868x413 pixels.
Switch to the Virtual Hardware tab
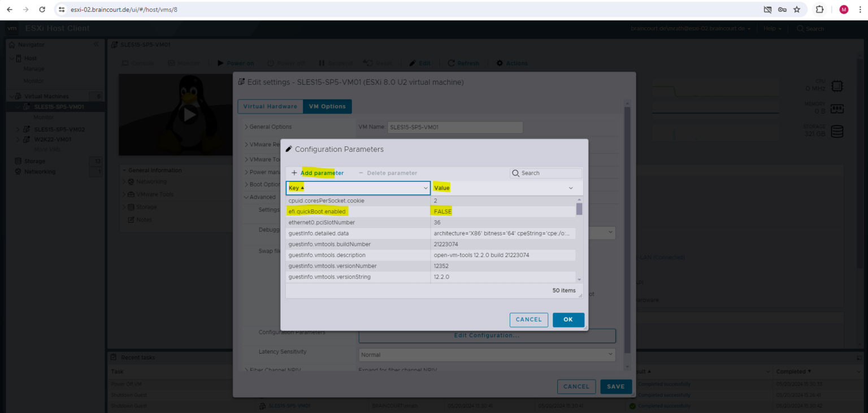pyautogui.click(x=270, y=106)
